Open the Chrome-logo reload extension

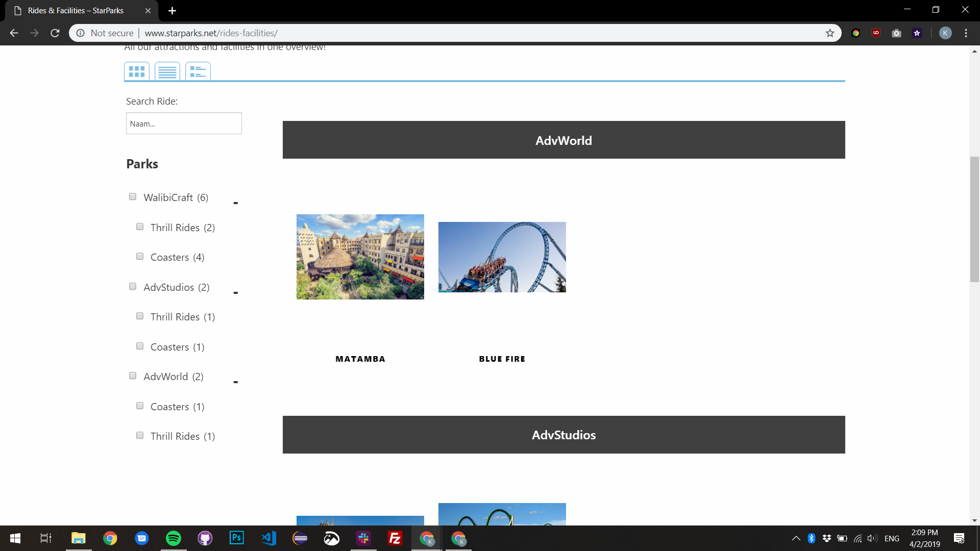[856, 33]
